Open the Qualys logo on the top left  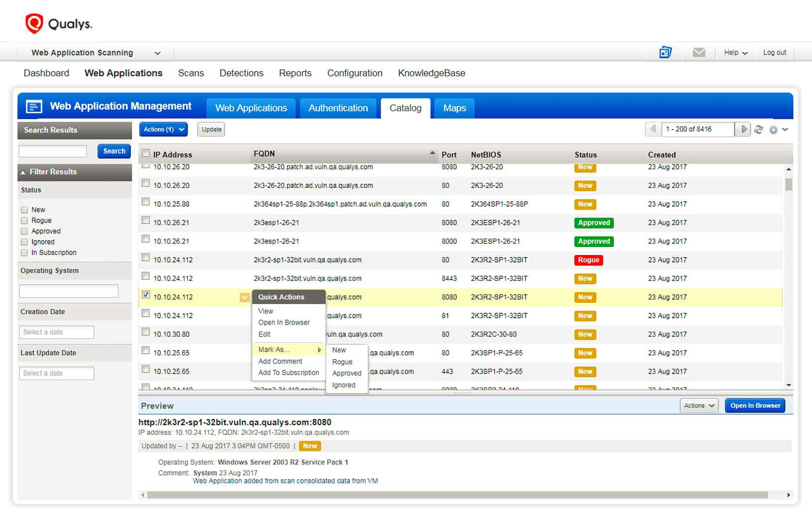coord(58,23)
